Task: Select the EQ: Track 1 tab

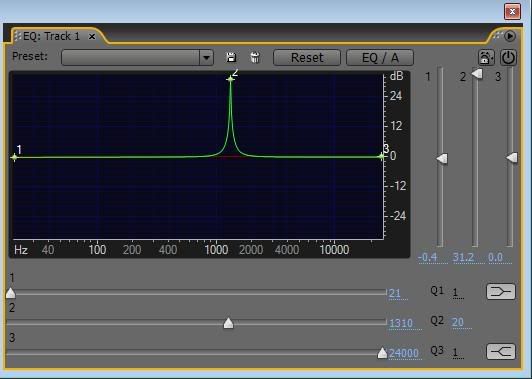Action: (x=51, y=36)
